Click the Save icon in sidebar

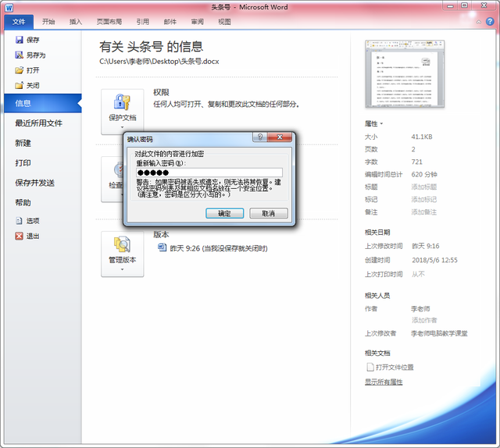pyautogui.click(x=20, y=40)
